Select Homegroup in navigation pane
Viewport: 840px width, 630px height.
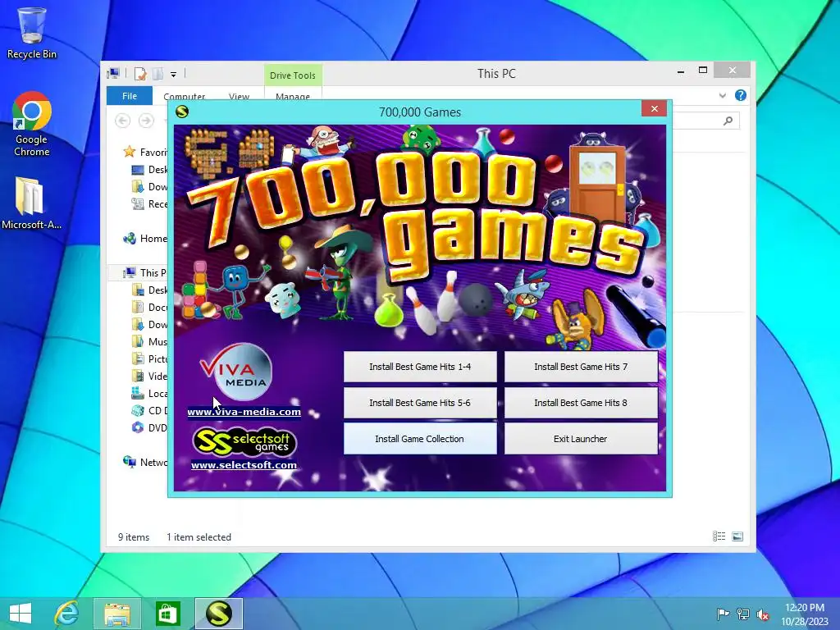point(144,239)
